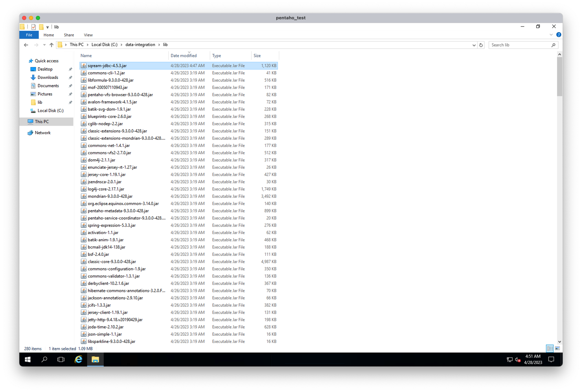Select the mondrian-9.3.0.0-428.jar file icon
This screenshot has height=392, width=582.
[x=84, y=196]
